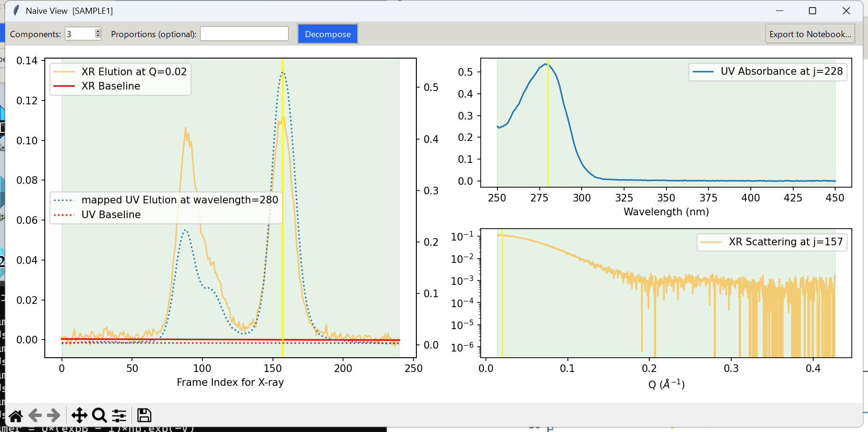Click the Frame Index for X-ray axis label
This screenshot has width=868, height=432.
click(x=230, y=382)
